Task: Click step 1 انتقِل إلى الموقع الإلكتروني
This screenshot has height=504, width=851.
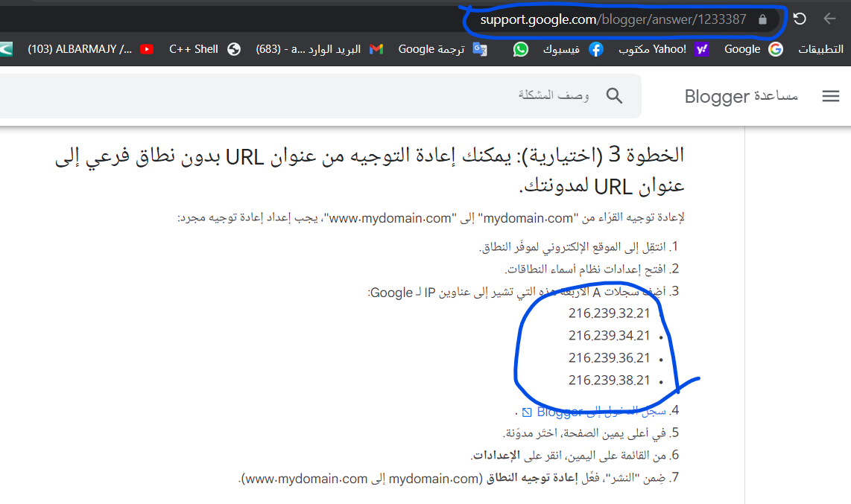Action: [573, 246]
